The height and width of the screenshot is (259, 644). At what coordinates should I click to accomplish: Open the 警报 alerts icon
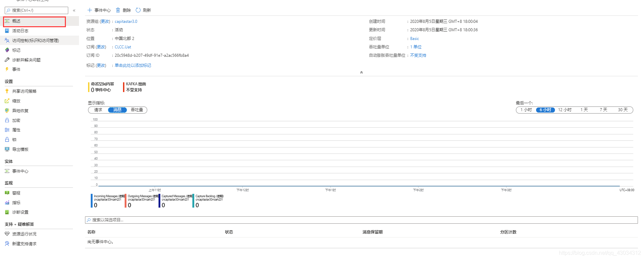click(7, 193)
